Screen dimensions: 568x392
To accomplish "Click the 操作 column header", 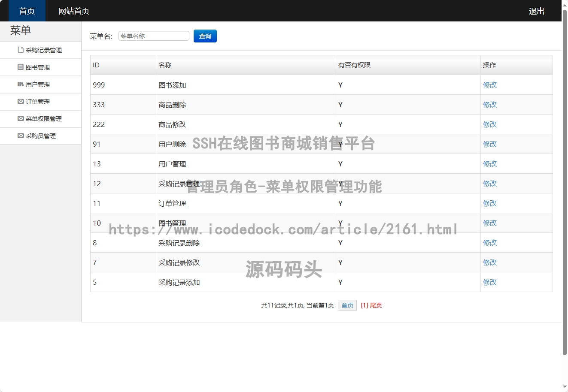I will click(516, 65).
